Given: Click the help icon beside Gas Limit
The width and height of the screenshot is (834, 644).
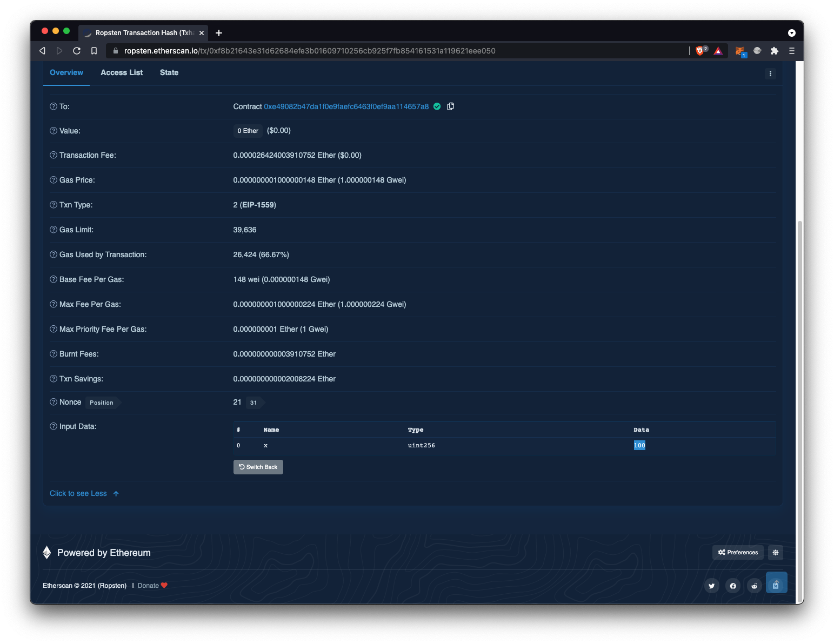Looking at the screenshot, I should (x=54, y=230).
